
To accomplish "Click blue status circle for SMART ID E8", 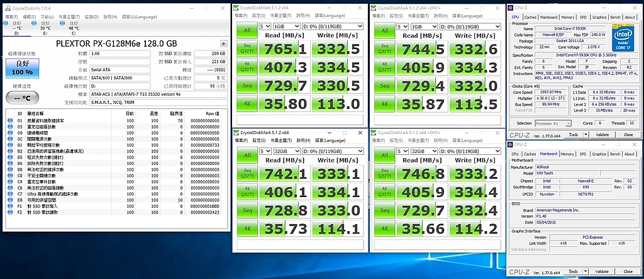I will (x=10, y=200).
